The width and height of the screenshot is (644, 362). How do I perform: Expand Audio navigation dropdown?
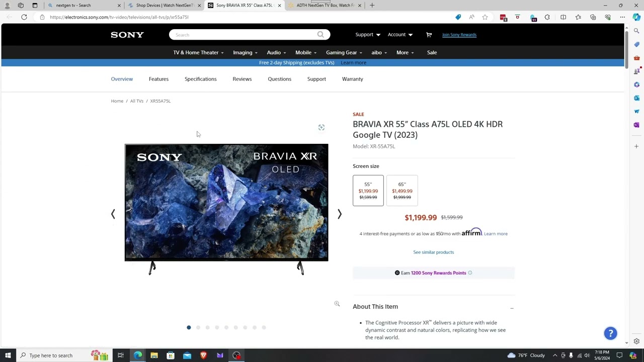(x=276, y=52)
